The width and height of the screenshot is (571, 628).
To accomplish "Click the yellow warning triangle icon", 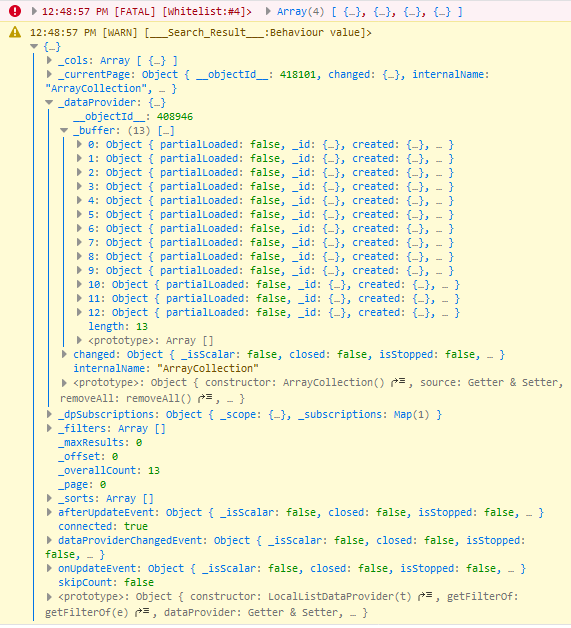I will point(15,32).
